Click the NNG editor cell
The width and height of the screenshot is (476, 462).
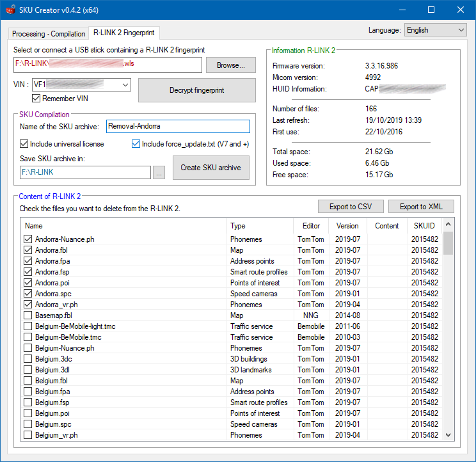click(x=310, y=315)
